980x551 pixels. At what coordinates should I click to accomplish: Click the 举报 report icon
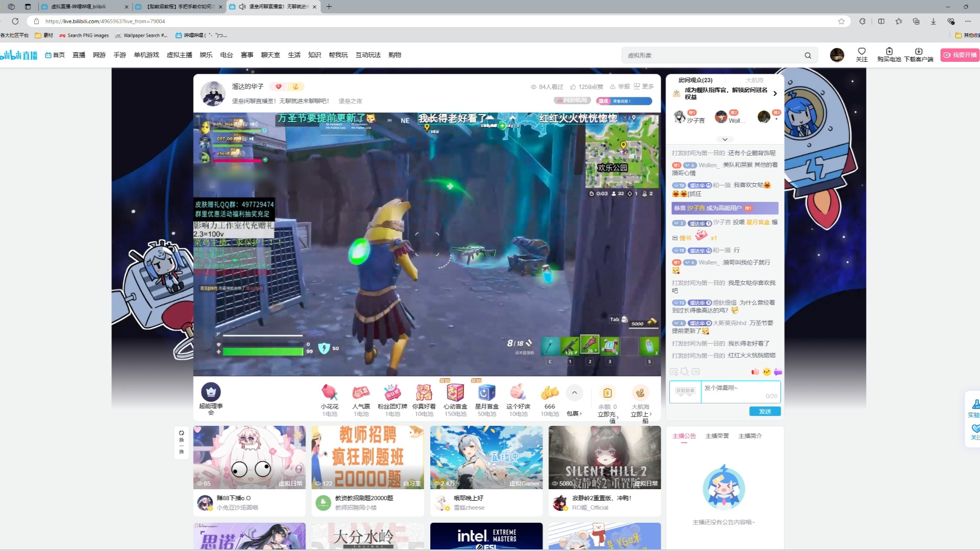619,86
